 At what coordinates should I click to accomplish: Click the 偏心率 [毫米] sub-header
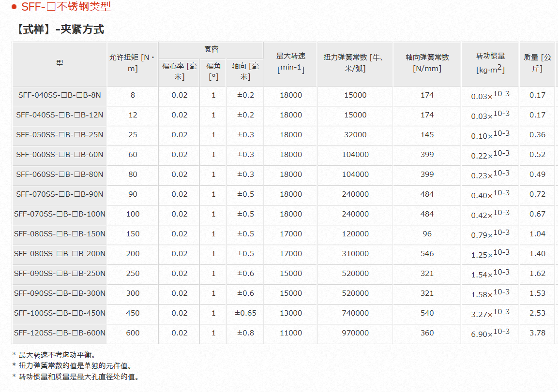[x=180, y=72]
